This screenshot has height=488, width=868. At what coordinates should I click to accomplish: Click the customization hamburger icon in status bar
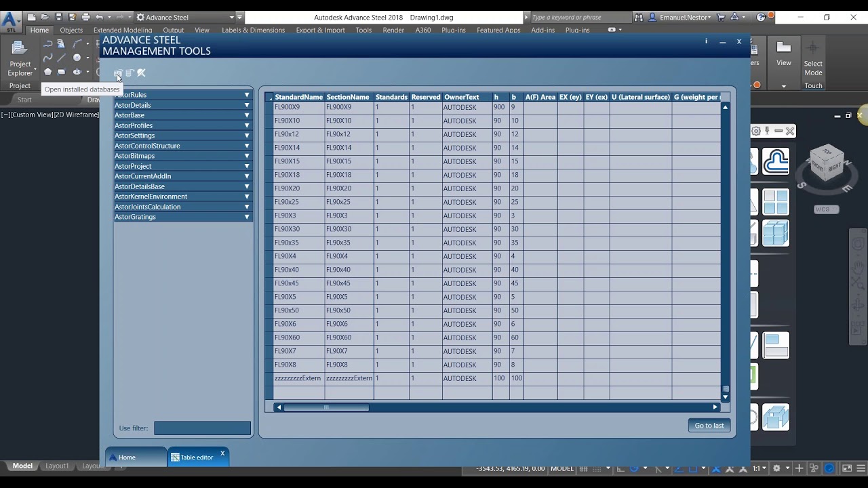(x=860, y=468)
